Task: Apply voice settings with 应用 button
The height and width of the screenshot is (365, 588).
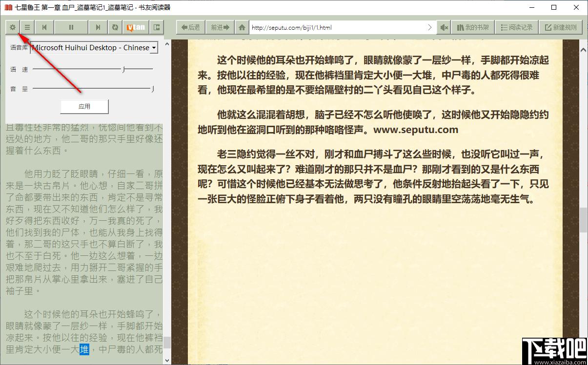Action: click(x=84, y=106)
